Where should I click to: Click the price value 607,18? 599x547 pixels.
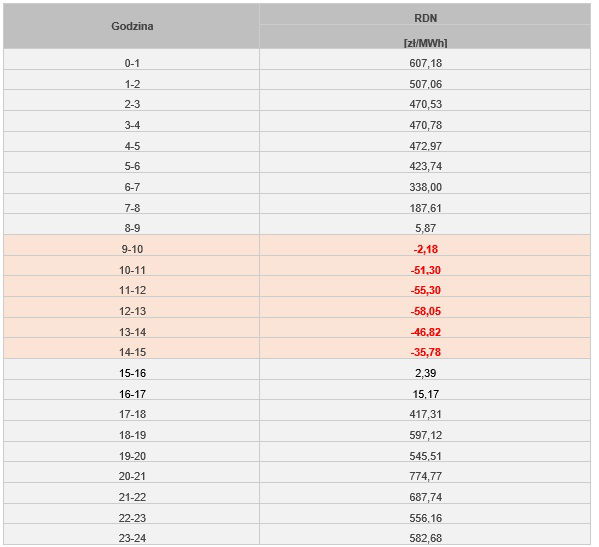(426, 63)
